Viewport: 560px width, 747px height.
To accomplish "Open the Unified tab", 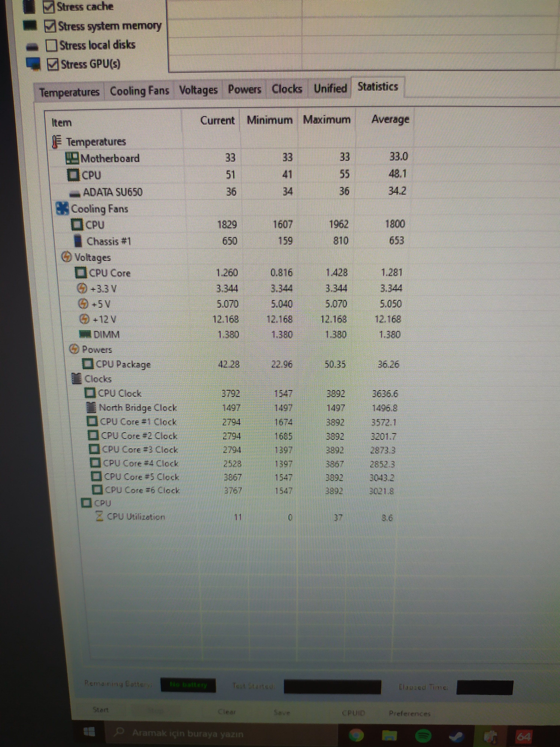I will (x=330, y=89).
